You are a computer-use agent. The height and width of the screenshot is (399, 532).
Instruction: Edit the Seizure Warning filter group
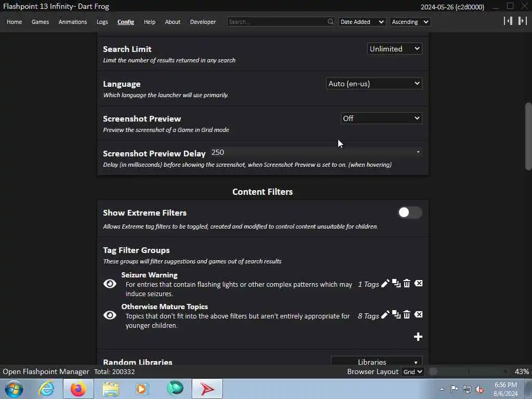(385, 284)
